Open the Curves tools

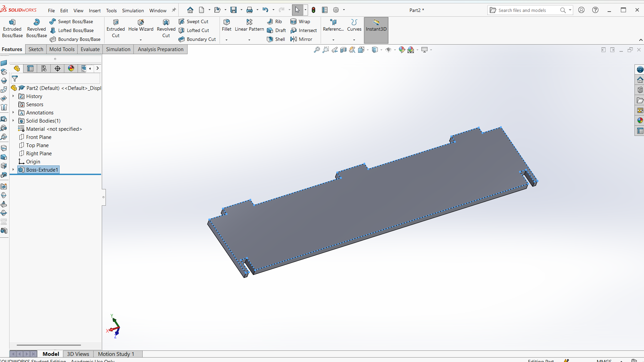pyautogui.click(x=354, y=26)
